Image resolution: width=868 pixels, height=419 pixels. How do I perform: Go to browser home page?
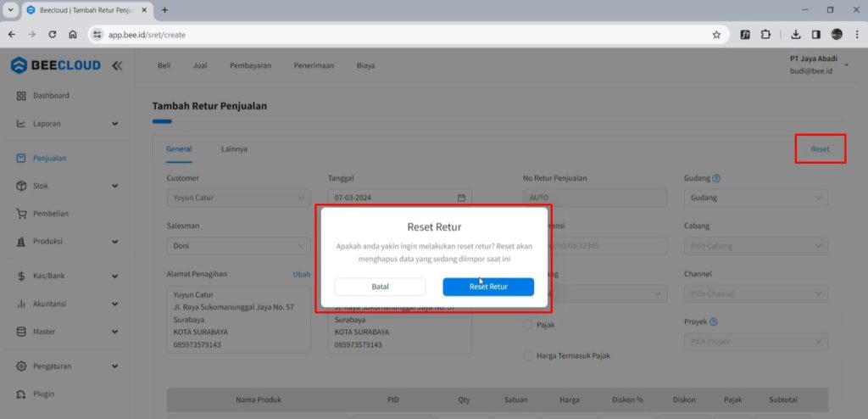tap(73, 35)
